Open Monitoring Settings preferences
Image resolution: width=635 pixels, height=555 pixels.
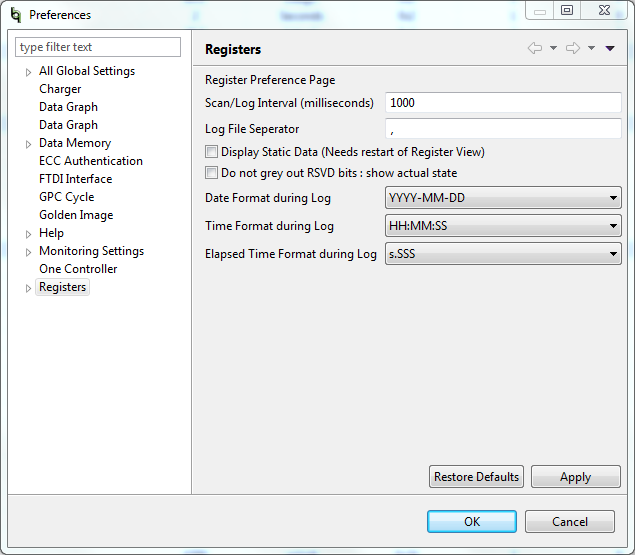point(92,251)
